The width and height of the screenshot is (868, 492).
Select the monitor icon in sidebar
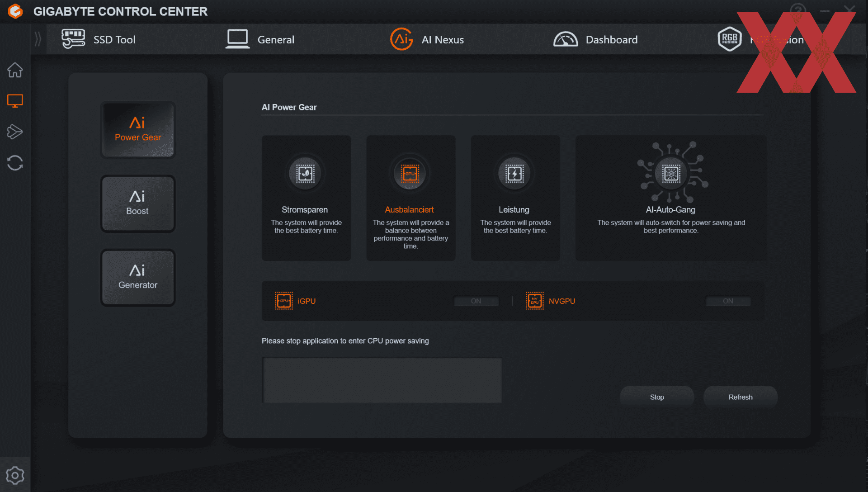(15, 100)
